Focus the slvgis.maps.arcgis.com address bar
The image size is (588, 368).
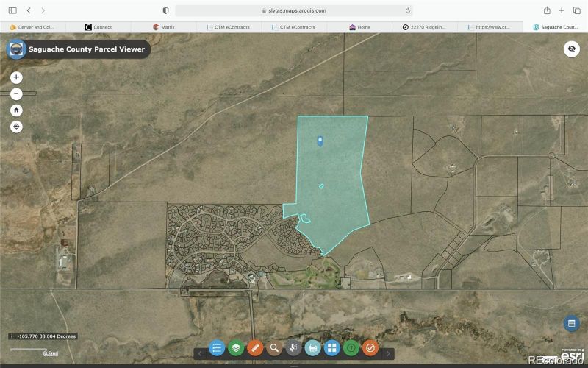[294, 10]
